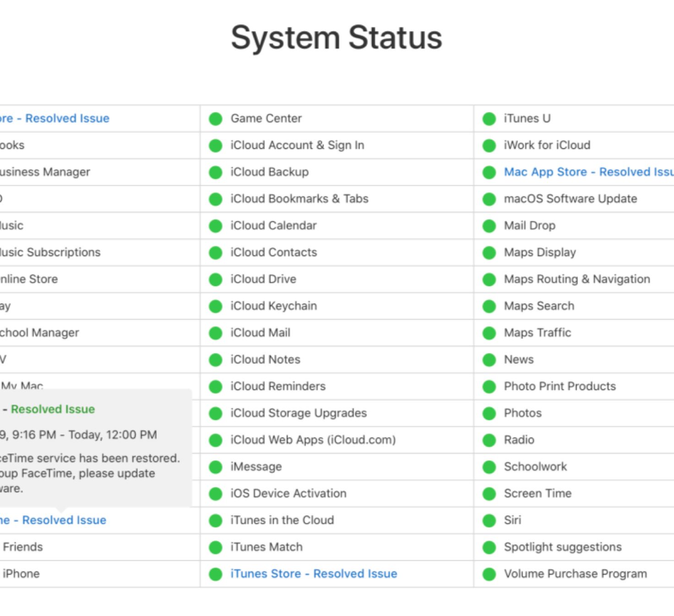Select the iCloud Keychain service entry
This screenshot has width=674, height=616.
tap(273, 306)
